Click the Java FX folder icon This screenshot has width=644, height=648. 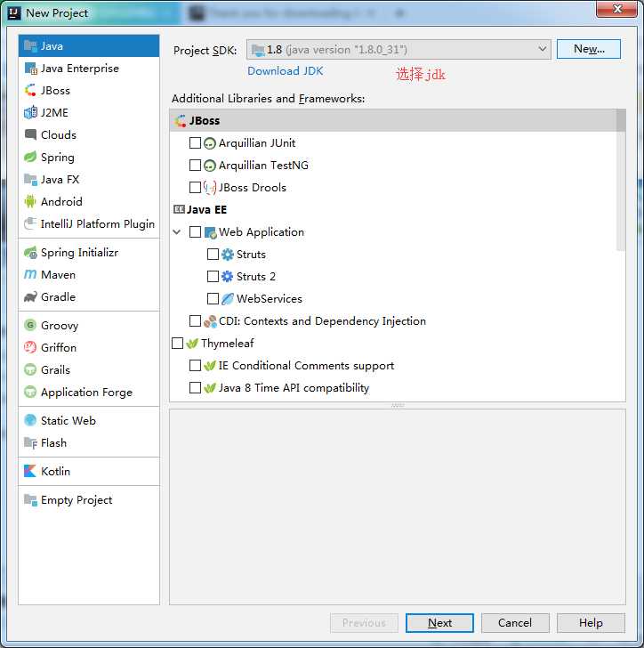[30, 180]
